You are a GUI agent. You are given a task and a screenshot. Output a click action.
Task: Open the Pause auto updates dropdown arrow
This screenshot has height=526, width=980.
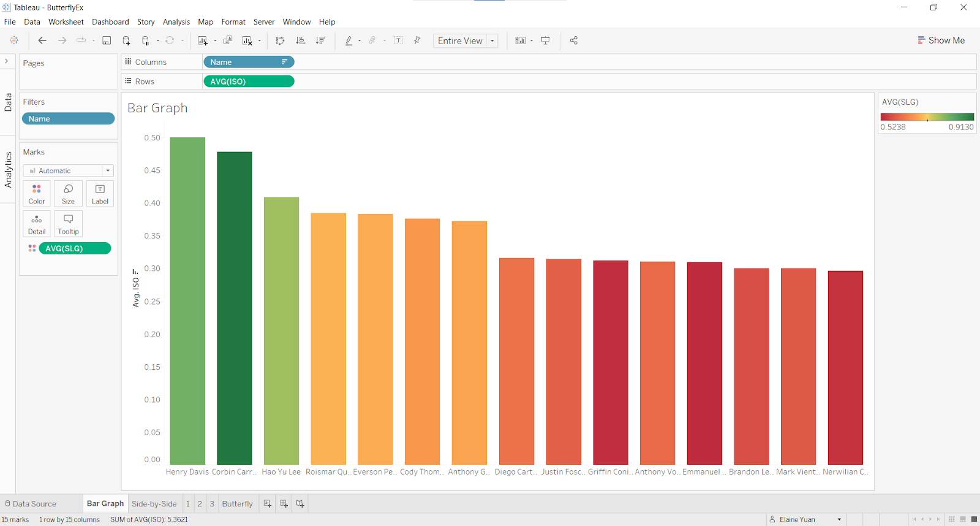pyautogui.click(x=158, y=41)
